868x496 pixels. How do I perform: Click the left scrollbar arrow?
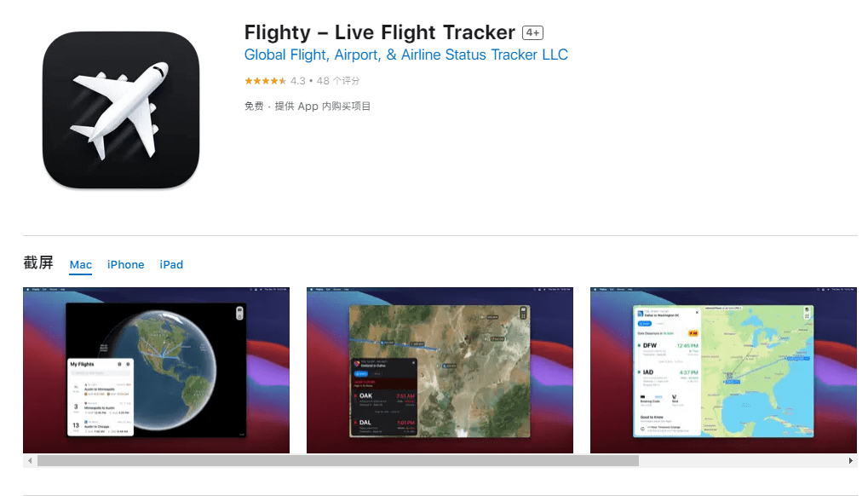[x=30, y=460]
